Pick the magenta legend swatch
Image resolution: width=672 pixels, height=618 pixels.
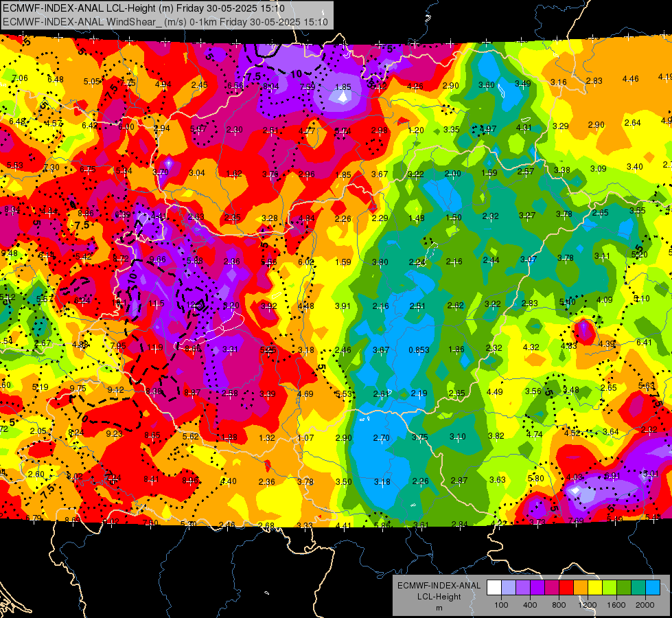pyautogui.click(x=552, y=588)
